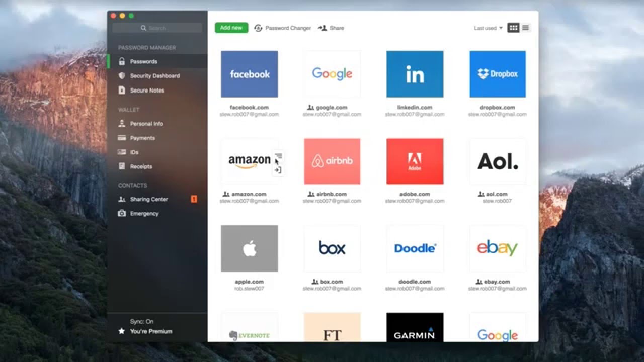Viewport: 644px width, 362px height.
Task: Open the Emergency contacts icon
Action: (121, 214)
